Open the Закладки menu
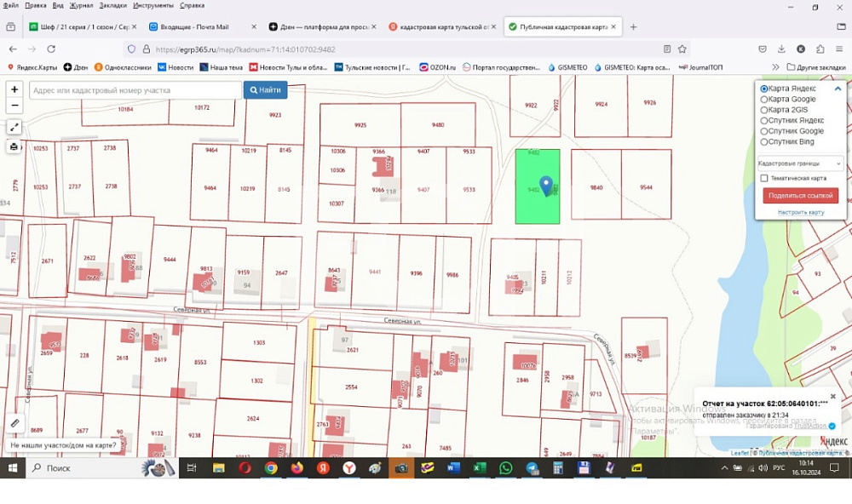Screen dimensions: 852x504 [113, 5]
